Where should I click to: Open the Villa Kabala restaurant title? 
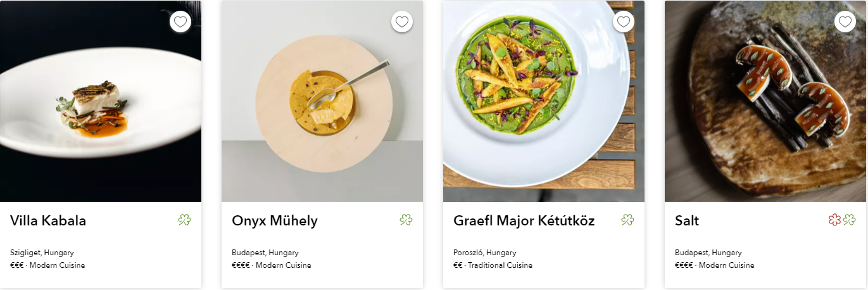(48, 221)
